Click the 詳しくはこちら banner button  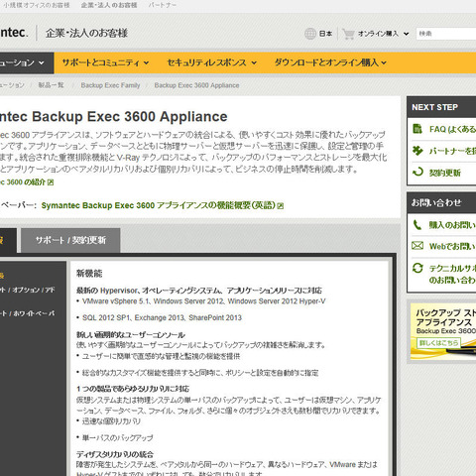[x=438, y=343]
